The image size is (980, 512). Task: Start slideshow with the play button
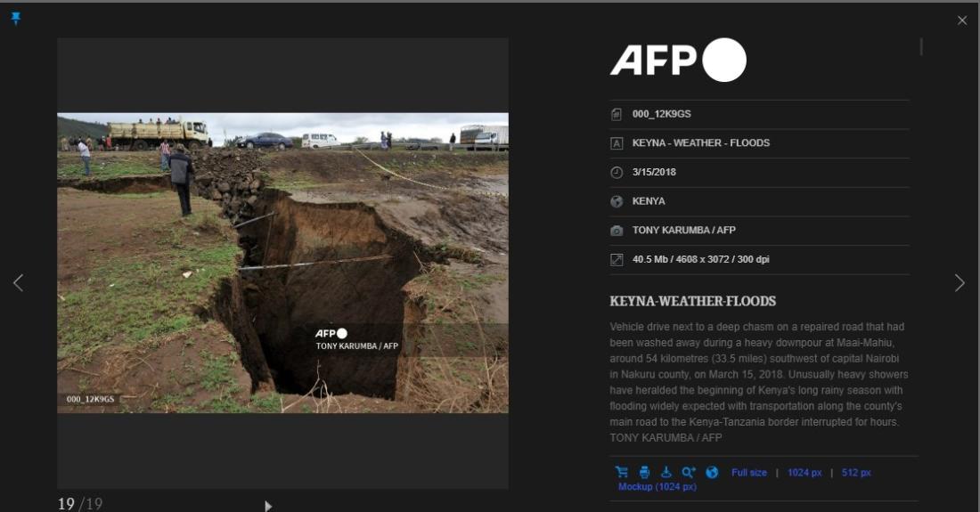(268, 506)
